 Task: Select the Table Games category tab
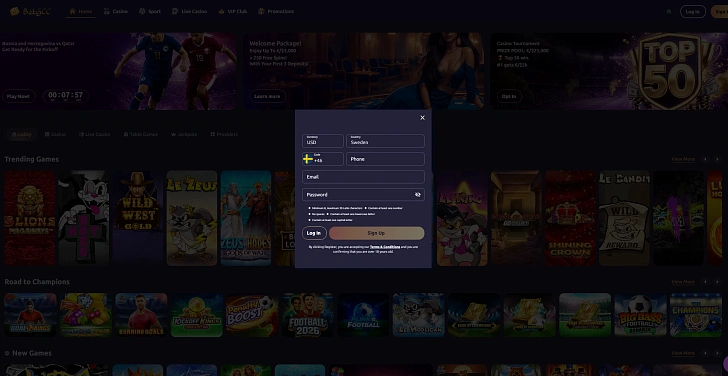[141, 135]
